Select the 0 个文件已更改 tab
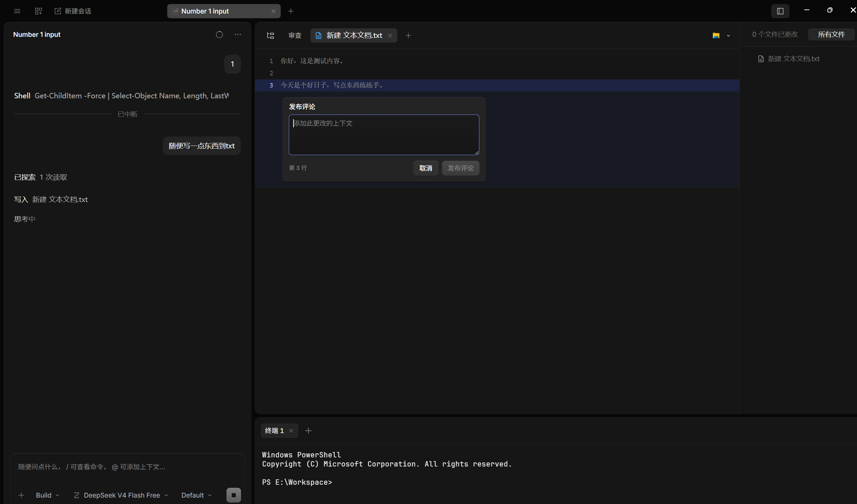The height and width of the screenshot is (504, 857). coord(775,34)
